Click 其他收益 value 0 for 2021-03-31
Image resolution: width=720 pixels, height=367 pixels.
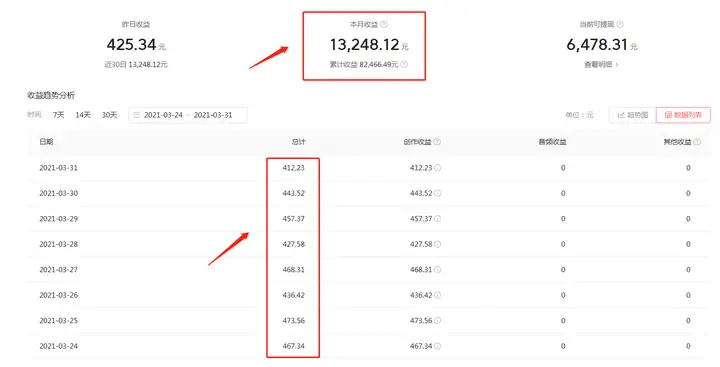688,168
